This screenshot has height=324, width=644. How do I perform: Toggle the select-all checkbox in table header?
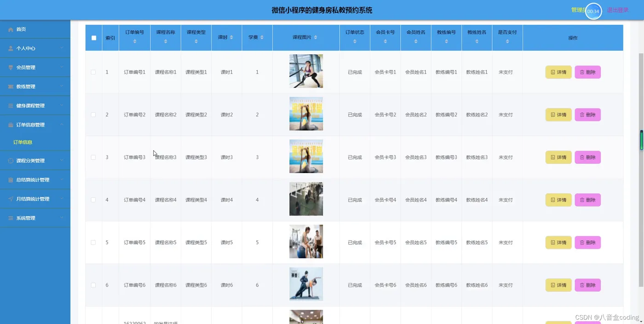(x=94, y=38)
